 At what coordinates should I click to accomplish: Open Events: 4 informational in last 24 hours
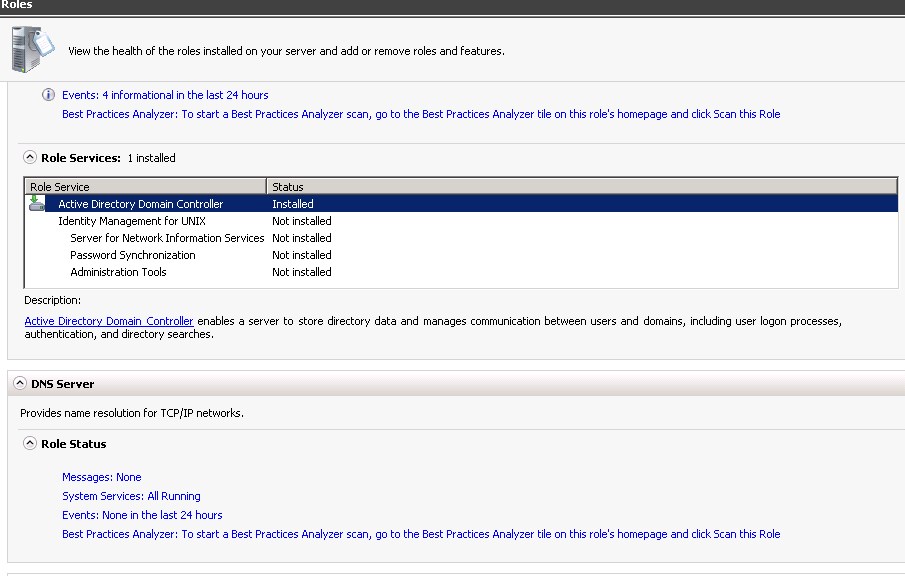point(165,95)
